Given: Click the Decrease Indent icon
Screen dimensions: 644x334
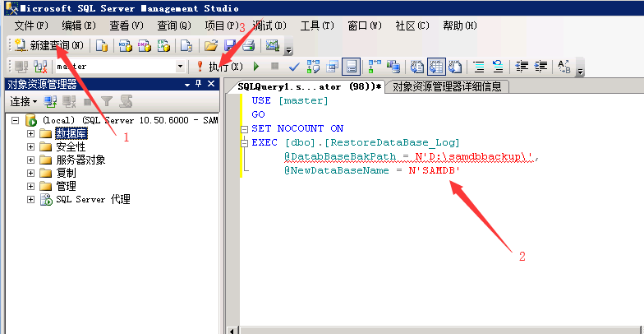Looking at the screenshot, I should (x=522, y=67).
